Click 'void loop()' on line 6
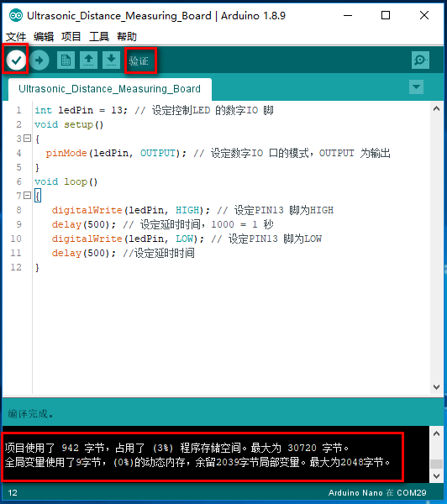447x504 pixels. click(66, 181)
